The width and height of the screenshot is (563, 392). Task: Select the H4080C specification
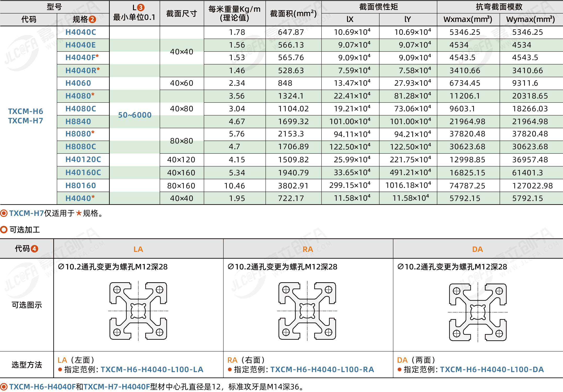81,109
